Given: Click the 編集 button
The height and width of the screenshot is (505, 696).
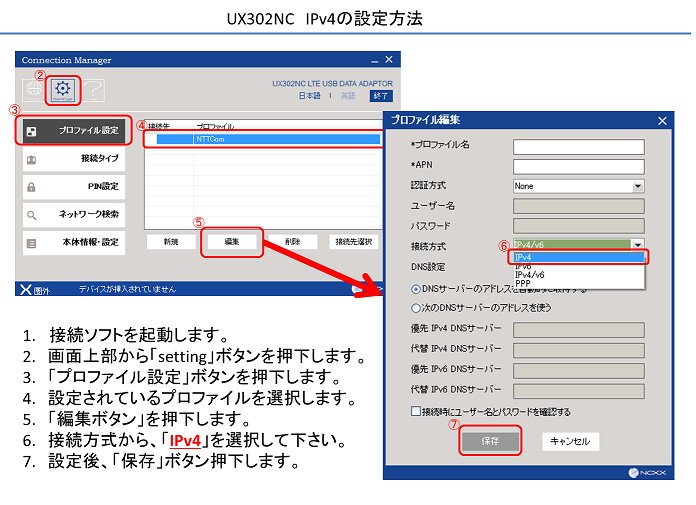Looking at the screenshot, I should pos(232,242).
